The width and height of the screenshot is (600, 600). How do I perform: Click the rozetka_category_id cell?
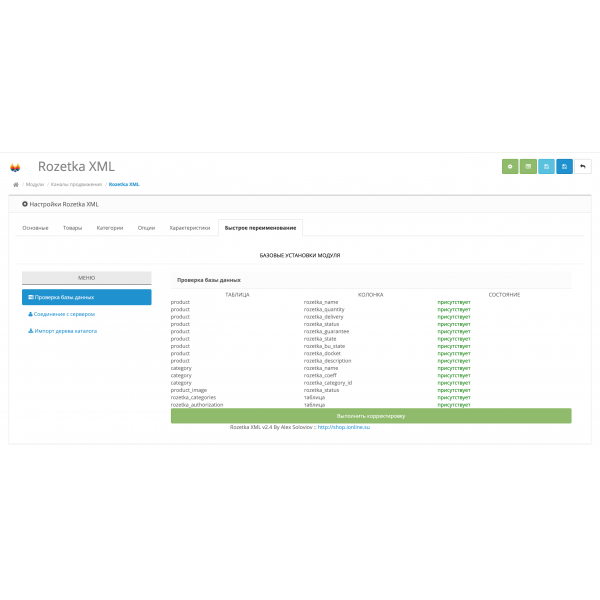pyautogui.click(x=328, y=383)
